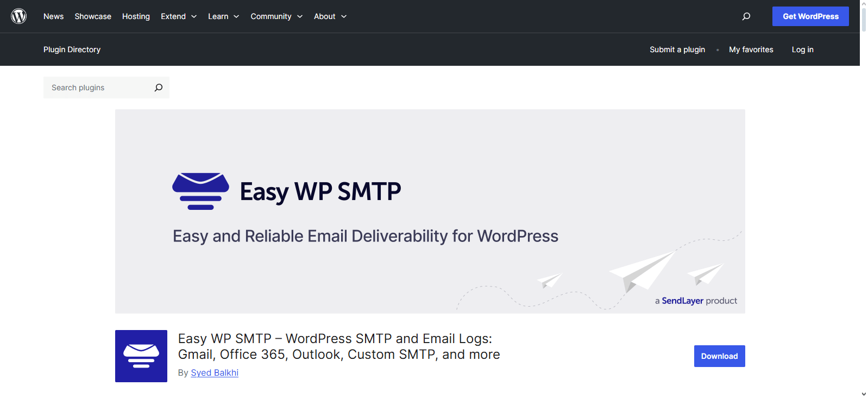The height and width of the screenshot is (398, 868).
Task: Expand the Learn dropdown menu
Action: click(223, 16)
